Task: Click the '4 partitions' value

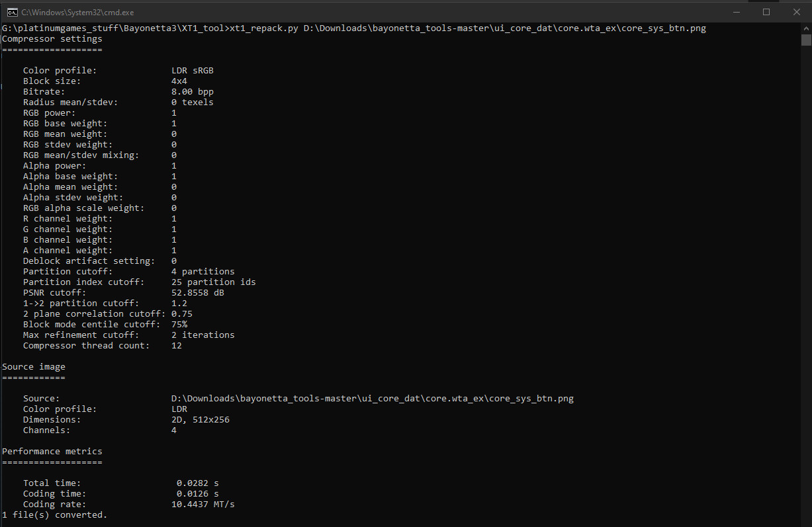Action: 203,272
